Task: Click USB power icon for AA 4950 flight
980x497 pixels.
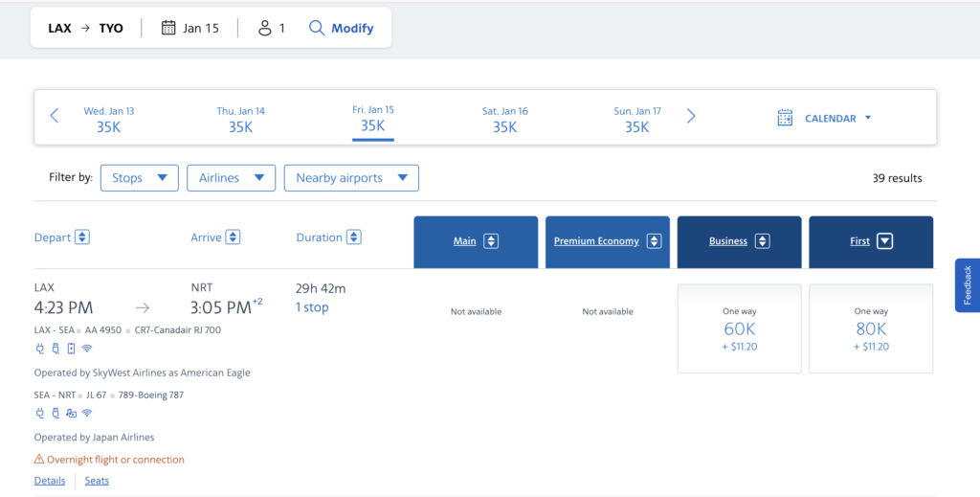Action: click(56, 349)
